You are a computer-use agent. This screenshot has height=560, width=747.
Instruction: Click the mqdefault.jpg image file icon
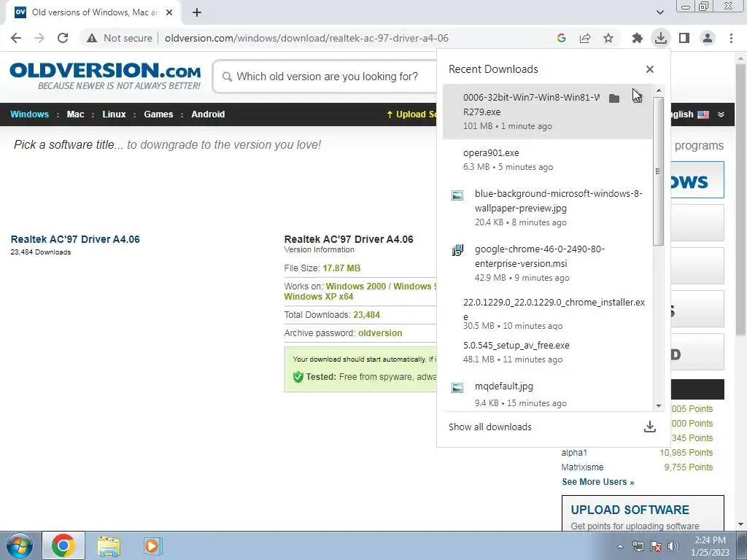(457, 388)
